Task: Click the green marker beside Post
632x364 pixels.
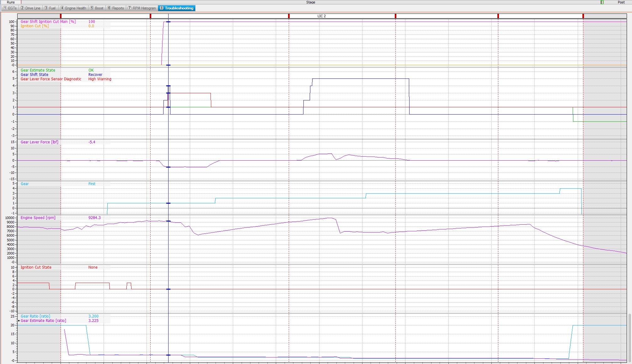Action: click(x=602, y=2)
